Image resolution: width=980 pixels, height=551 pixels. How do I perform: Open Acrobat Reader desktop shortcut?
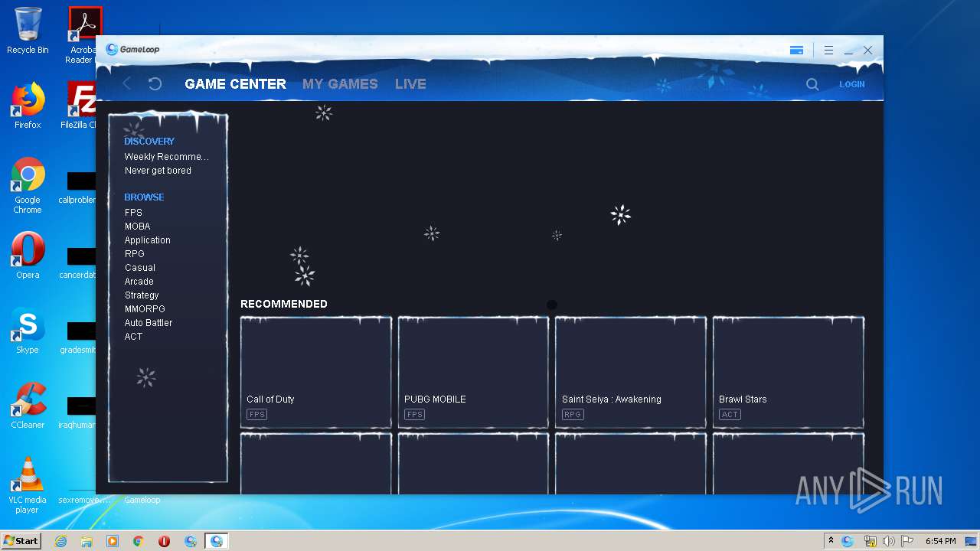81,35
